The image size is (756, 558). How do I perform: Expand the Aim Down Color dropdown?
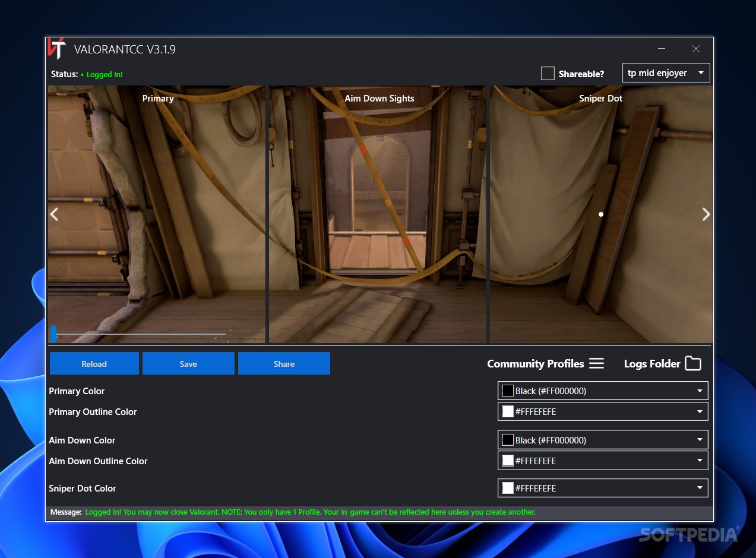[x=603, y=440]
